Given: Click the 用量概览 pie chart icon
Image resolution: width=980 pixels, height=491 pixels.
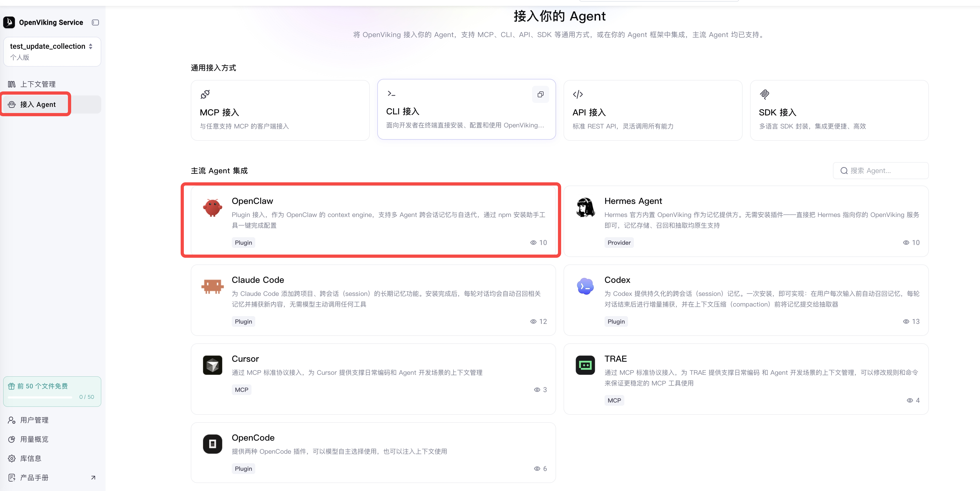Looking at the screenshot, I should pyautogui.click(x=12, y=439).
